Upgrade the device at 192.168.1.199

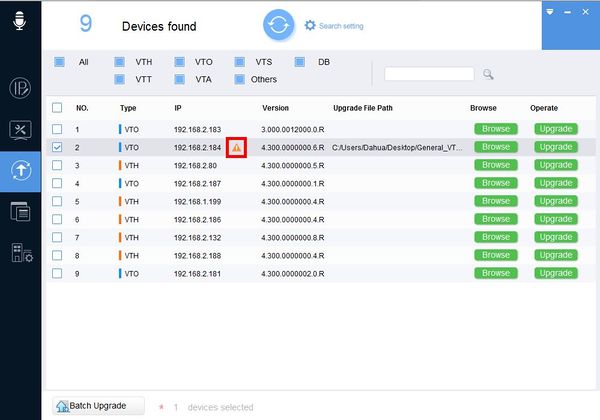[x=556, y=201]
